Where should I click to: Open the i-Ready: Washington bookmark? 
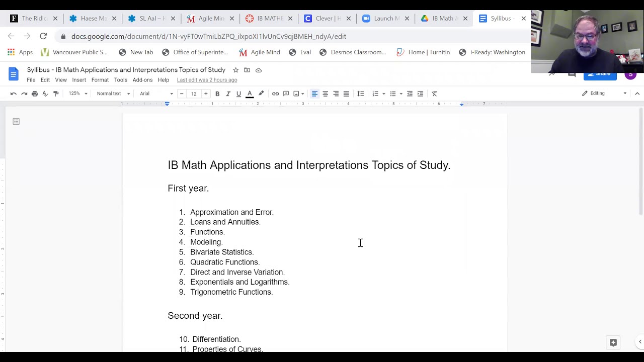point(492,52)
